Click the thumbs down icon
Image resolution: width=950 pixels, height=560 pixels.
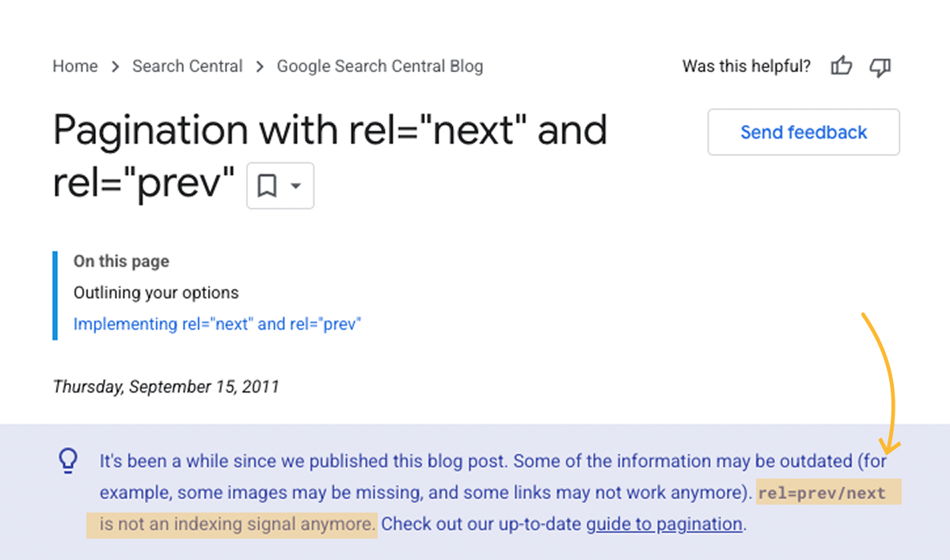pyautogui.click(x=880, y=67)
